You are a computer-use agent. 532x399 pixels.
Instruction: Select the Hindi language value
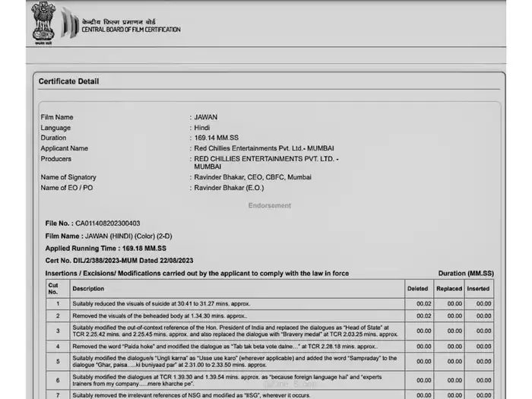pos(202,128)
